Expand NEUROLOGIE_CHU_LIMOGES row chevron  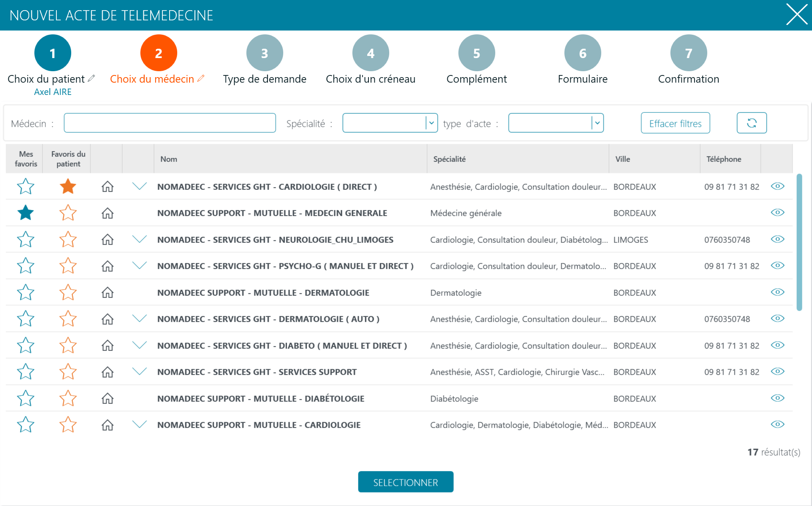pyautogui.click(x=139, y=239)
